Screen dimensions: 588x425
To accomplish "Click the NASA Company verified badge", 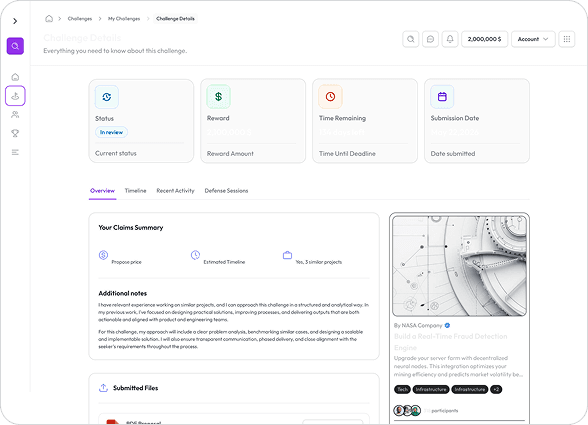I will pyautogui.click(x=447, y=325).
